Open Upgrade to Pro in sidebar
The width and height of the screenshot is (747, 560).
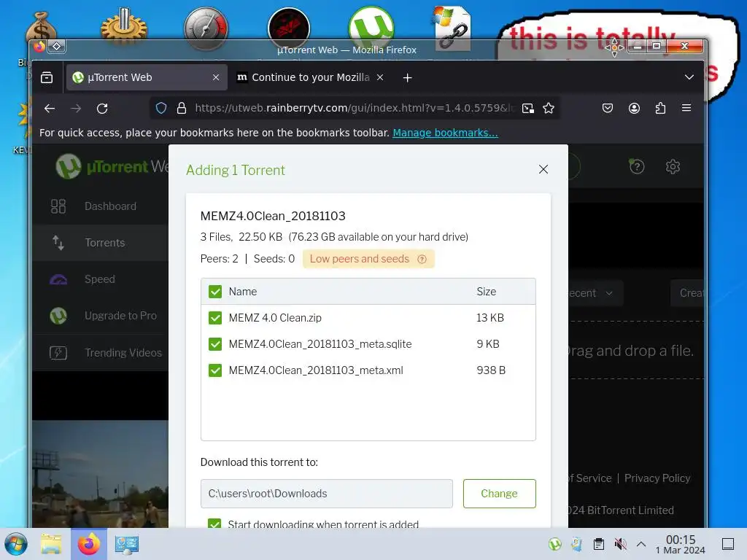pos(101,316)
